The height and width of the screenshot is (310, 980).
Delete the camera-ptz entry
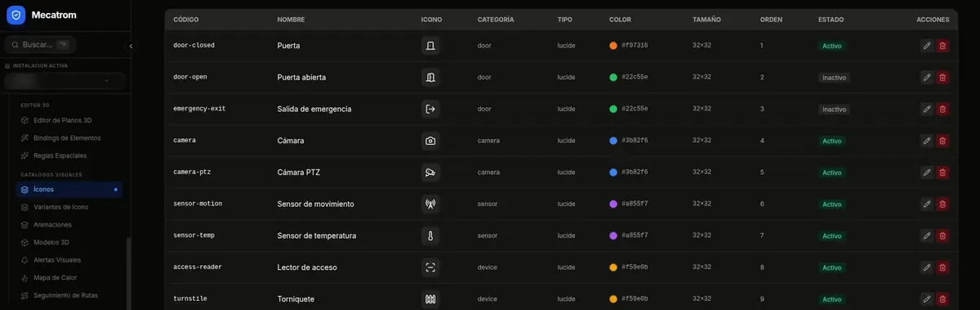tap(942, 173)
